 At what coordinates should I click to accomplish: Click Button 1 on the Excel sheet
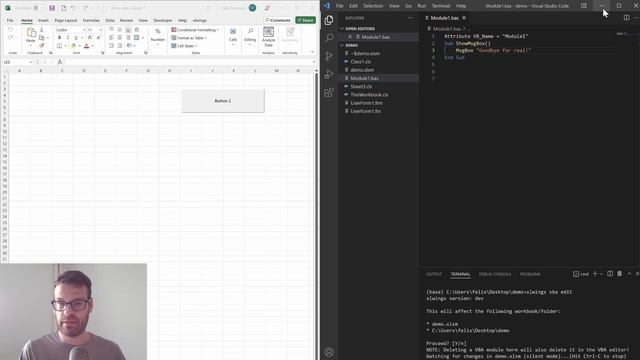click(x=223, y=101)
